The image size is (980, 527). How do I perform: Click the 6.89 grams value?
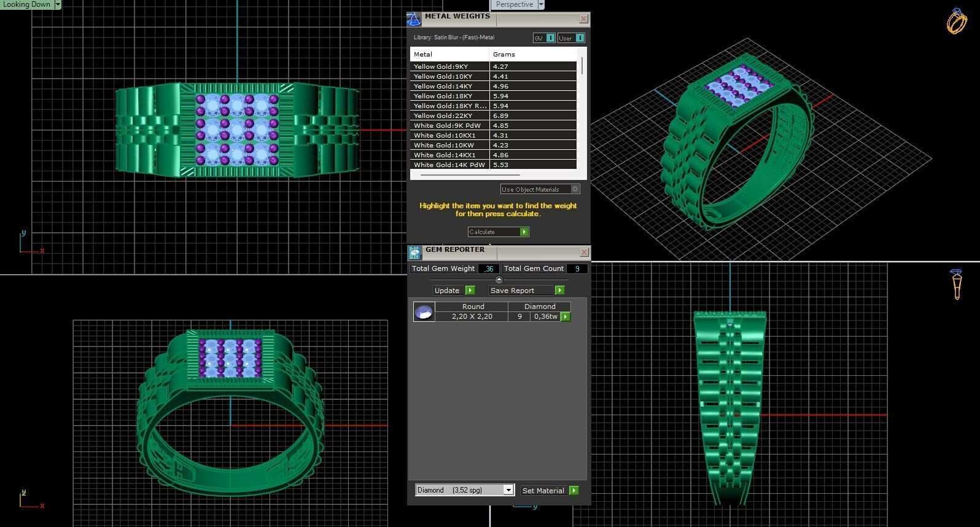pos(500,115)
